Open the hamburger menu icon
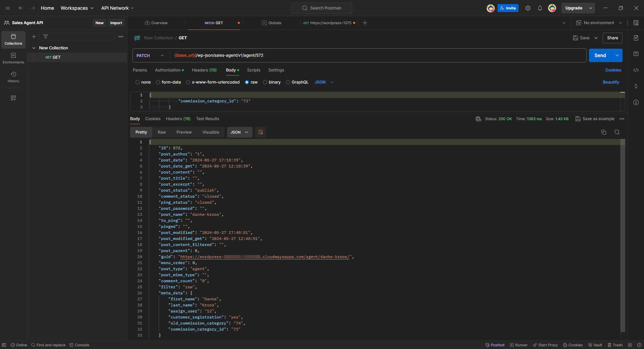The image size is (644, 349). [x=8, y=8]
